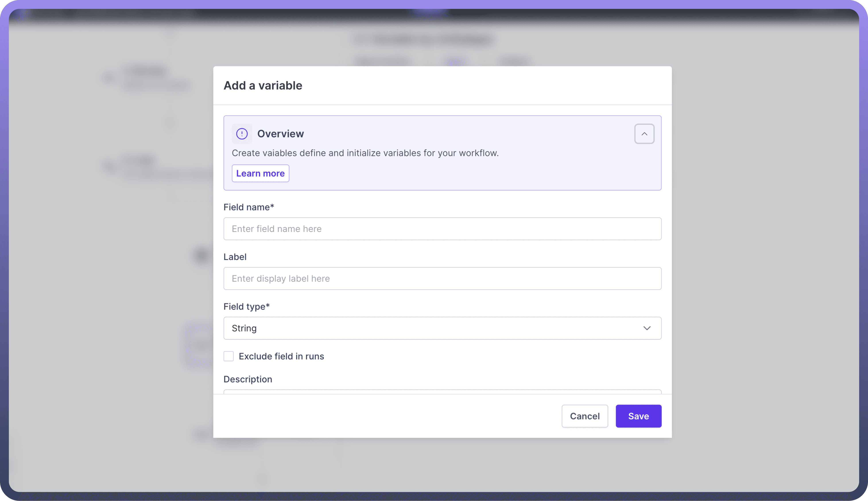Click the 'Enter display label here' placeholder
Screen dimensions: 868x501
pos(281,278)
